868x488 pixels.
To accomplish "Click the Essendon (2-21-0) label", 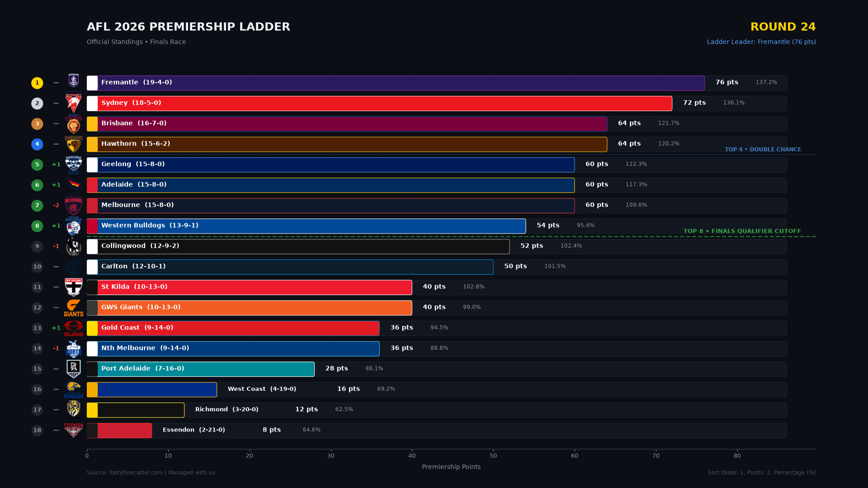I will (x=194, y=430).
